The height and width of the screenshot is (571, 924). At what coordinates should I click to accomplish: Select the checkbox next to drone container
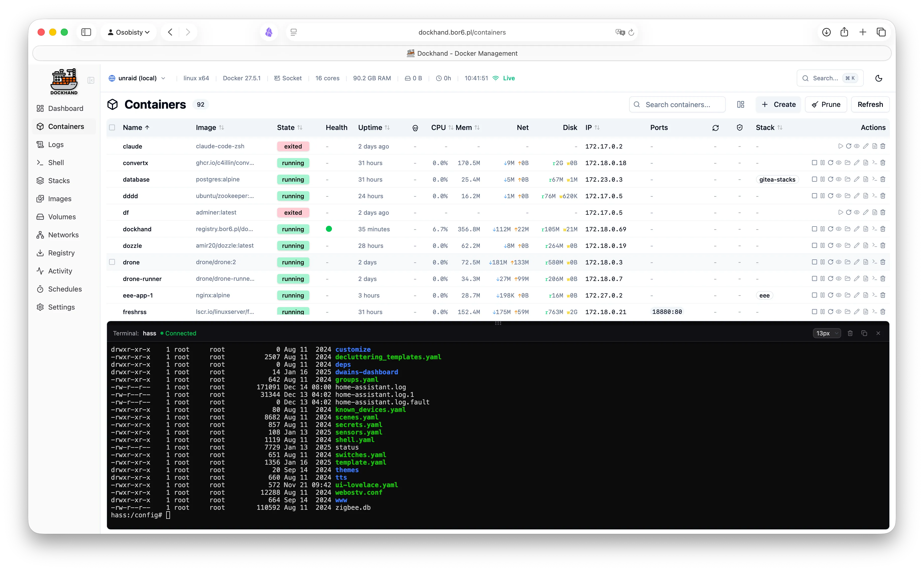pyautogui.click(x=112, y=262)
